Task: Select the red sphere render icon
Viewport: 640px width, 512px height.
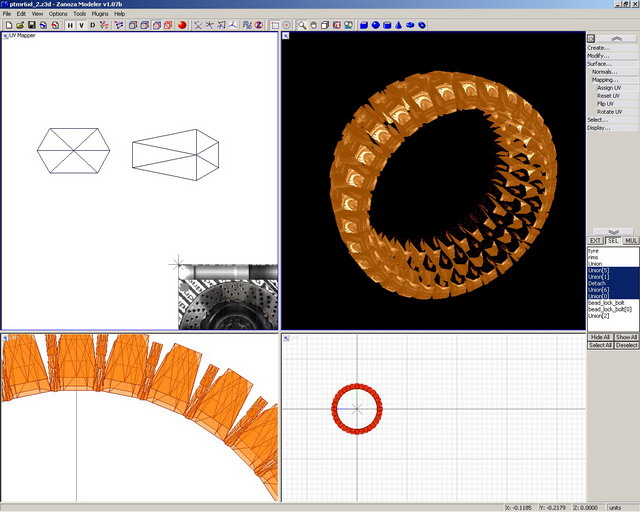Action: (x=183, y=25)
